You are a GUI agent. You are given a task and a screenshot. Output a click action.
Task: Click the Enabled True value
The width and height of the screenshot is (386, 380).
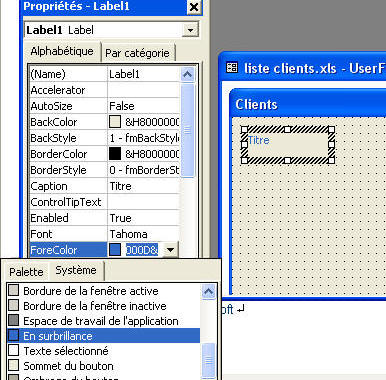pos(143,218)
